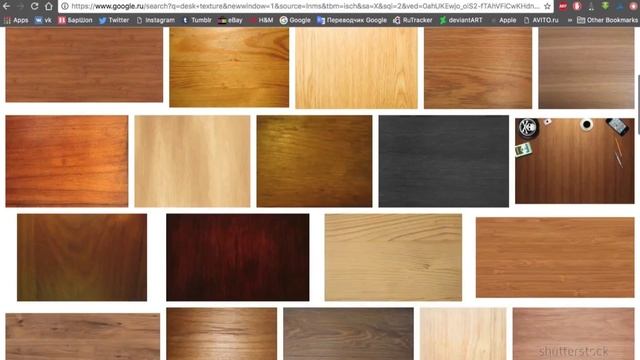Open the third-row olive brown wood texture
The height and width of the screenshot is (360, 640).
click(x=82, y=257)
